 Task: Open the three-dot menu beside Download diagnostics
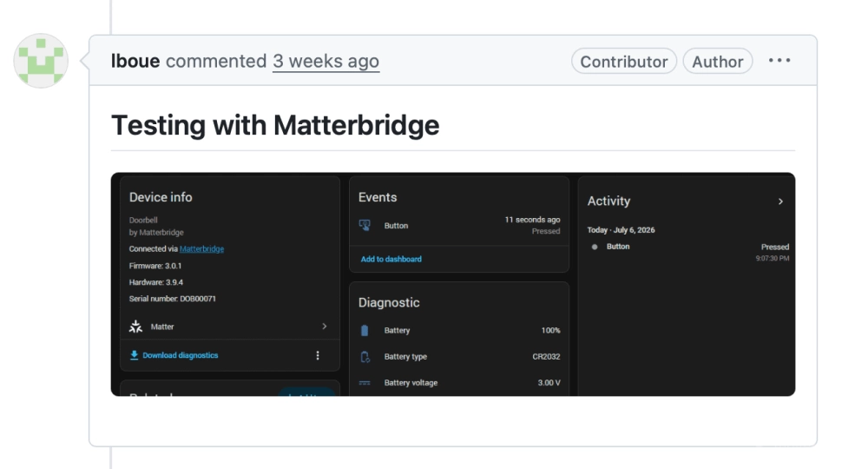[x=318, y=355]
